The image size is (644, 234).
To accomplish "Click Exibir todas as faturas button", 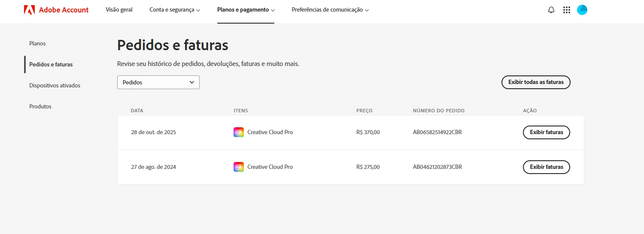I will pos(536,82).
